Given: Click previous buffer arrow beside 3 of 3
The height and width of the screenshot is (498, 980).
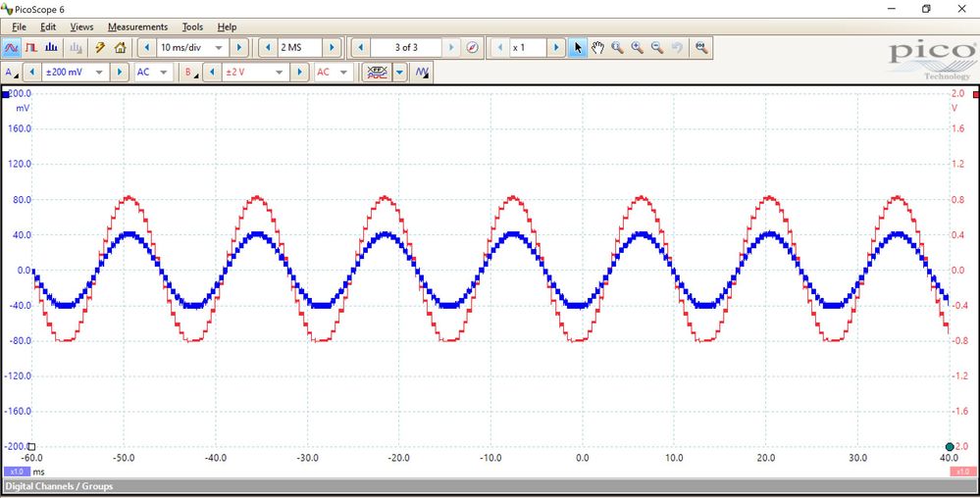Looking at the screenshot, I should [x=360, y=47].
